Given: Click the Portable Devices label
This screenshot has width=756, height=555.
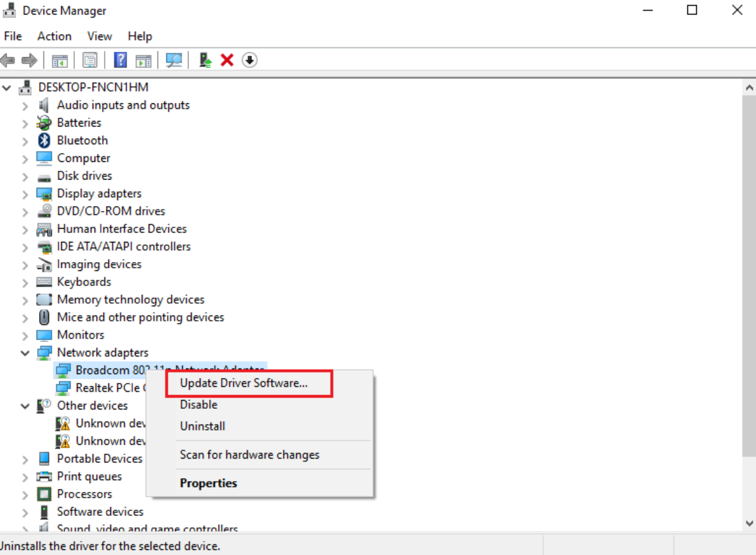Looking at the screenshot, I should [x=100, y=459].
